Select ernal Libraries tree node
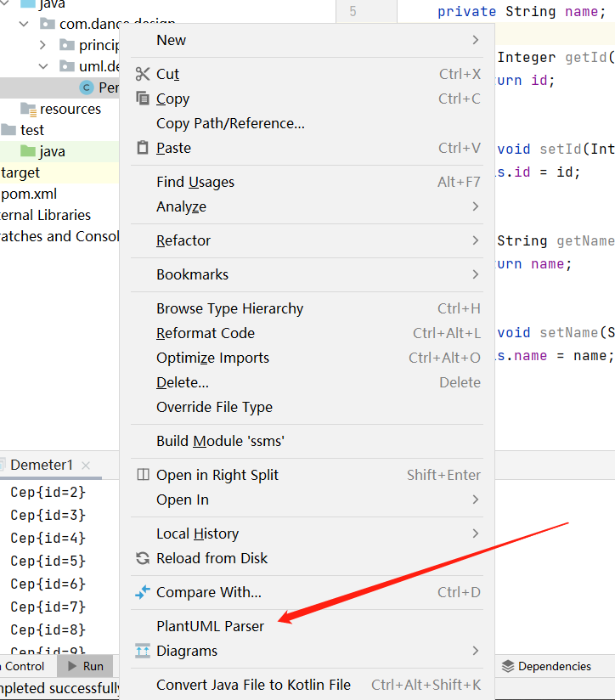 pyautogui.click(x=45, y=215)
